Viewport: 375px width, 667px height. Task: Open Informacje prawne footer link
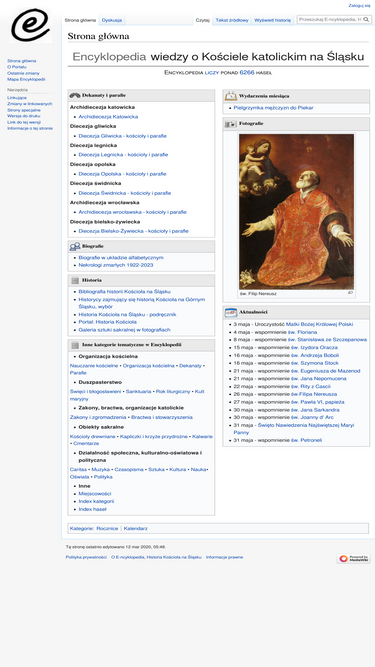coord(224,557)
